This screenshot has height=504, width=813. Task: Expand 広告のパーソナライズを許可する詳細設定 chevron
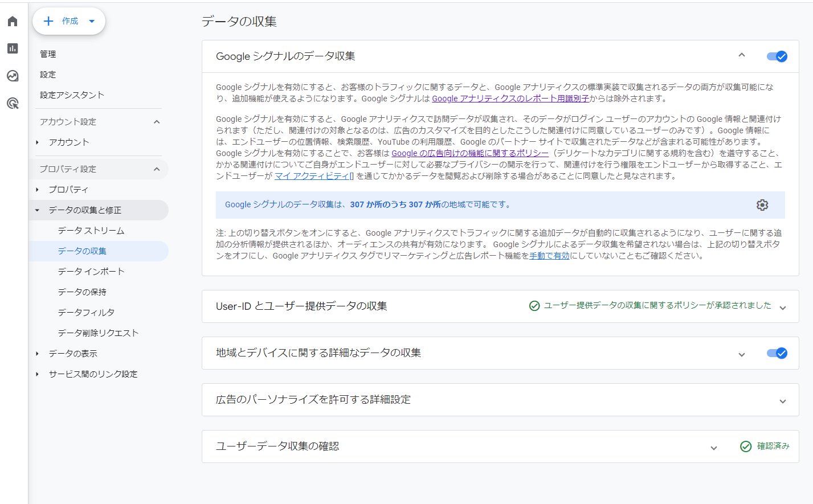coord(783,401)
